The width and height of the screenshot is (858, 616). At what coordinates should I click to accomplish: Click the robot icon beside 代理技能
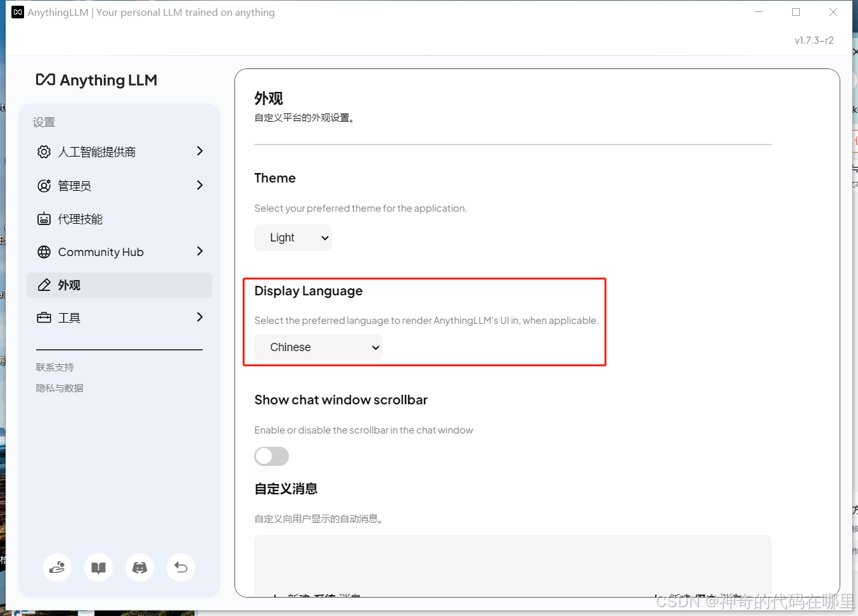[x=44, y=219]
